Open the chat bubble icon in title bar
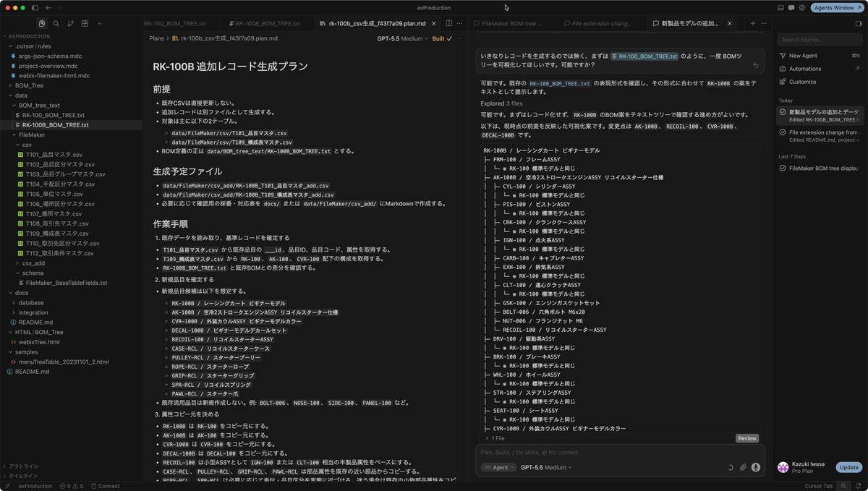Screen dimensions: 868x491 791,7
